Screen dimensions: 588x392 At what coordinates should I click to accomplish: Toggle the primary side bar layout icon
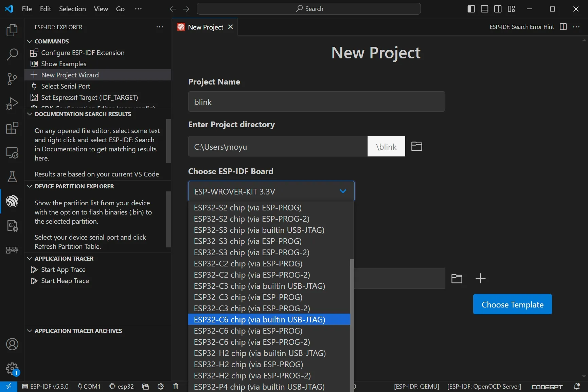[471, 9]
